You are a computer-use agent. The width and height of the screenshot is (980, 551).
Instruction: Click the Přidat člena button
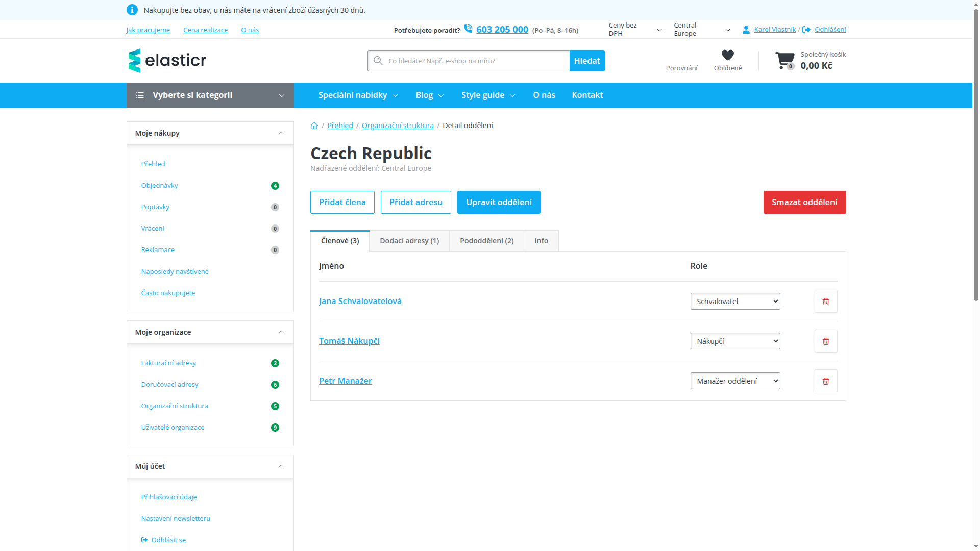pyautogui.click(x=342, y=203)
